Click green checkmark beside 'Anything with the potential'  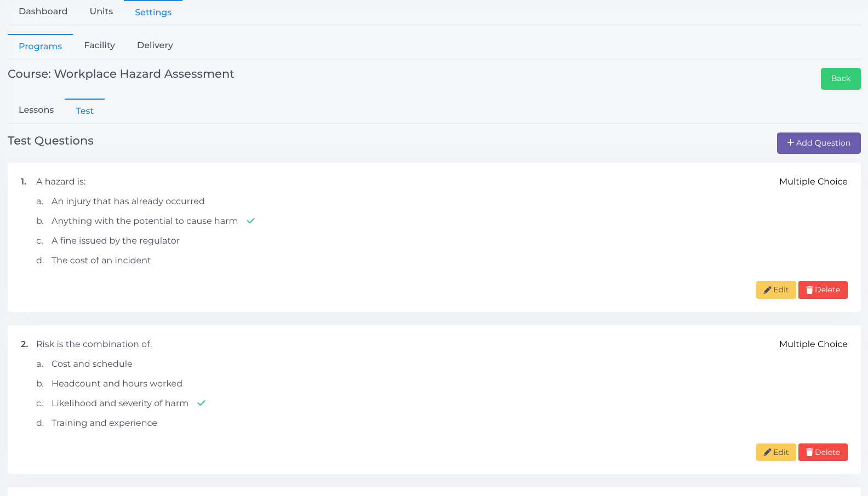coord(251,221)
